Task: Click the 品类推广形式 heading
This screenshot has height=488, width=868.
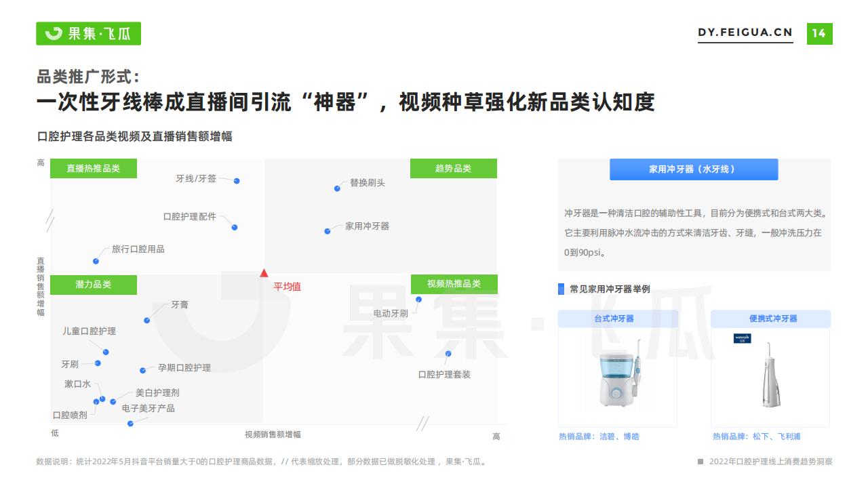Action: pyautogui.click(x=89, y=76)
